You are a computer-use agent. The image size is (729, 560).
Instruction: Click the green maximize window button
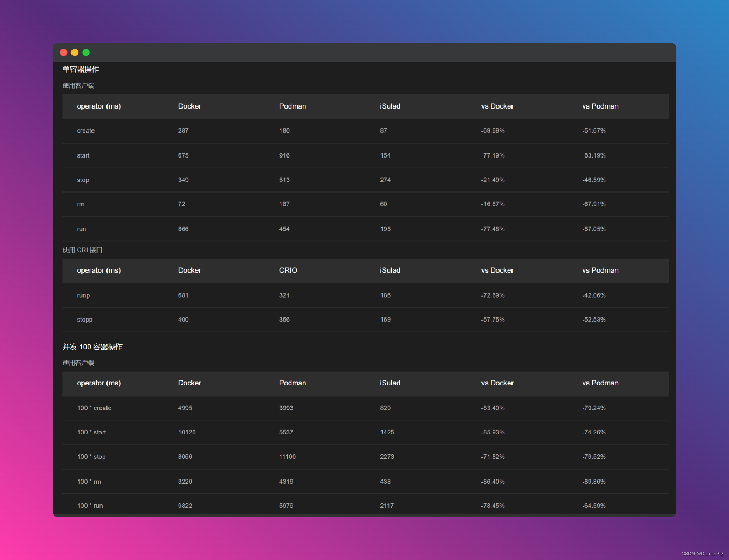tap(86, 52)
